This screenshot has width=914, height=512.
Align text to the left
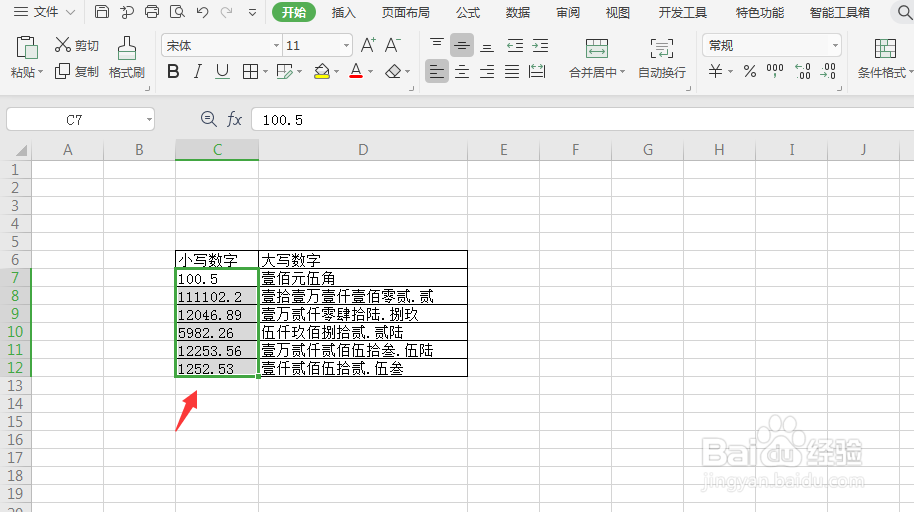coord(437,72)
